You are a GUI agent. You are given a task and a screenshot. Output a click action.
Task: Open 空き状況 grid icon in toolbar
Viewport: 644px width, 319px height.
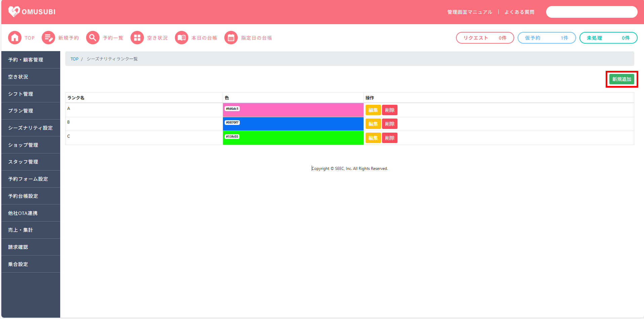point(137,38)
